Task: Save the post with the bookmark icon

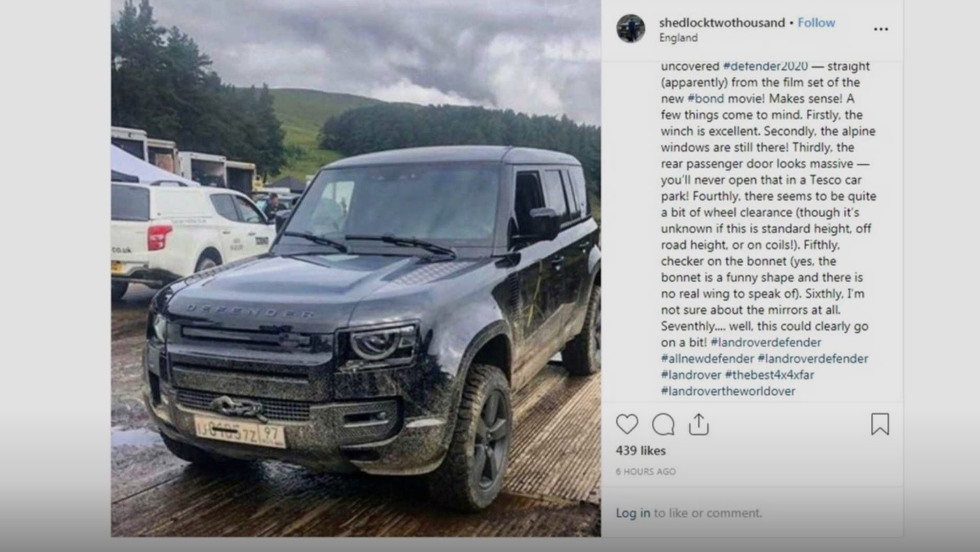Action: 880,424
